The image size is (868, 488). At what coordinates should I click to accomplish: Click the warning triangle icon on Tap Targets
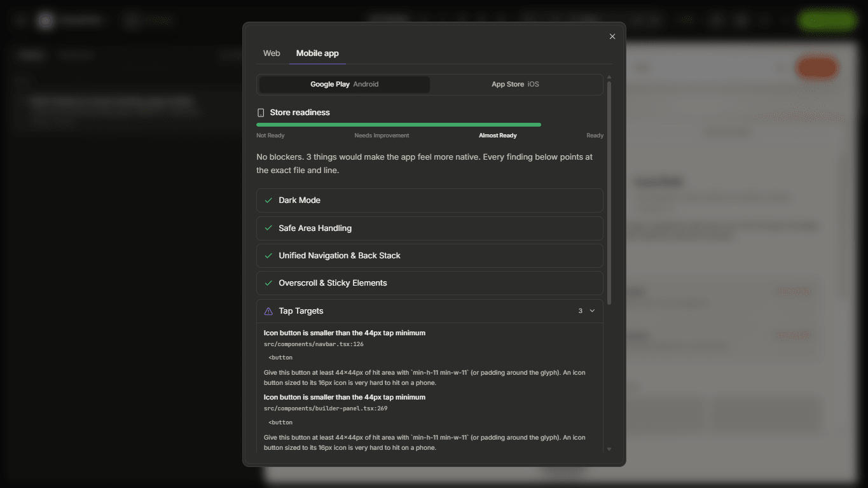coord(268,311)
